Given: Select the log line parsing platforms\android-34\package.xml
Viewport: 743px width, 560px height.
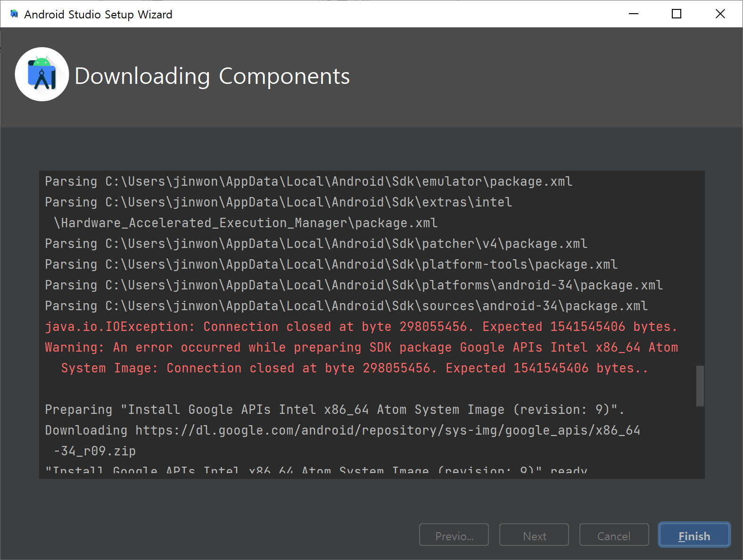Looking at the screenshot, I should (354, 285).
